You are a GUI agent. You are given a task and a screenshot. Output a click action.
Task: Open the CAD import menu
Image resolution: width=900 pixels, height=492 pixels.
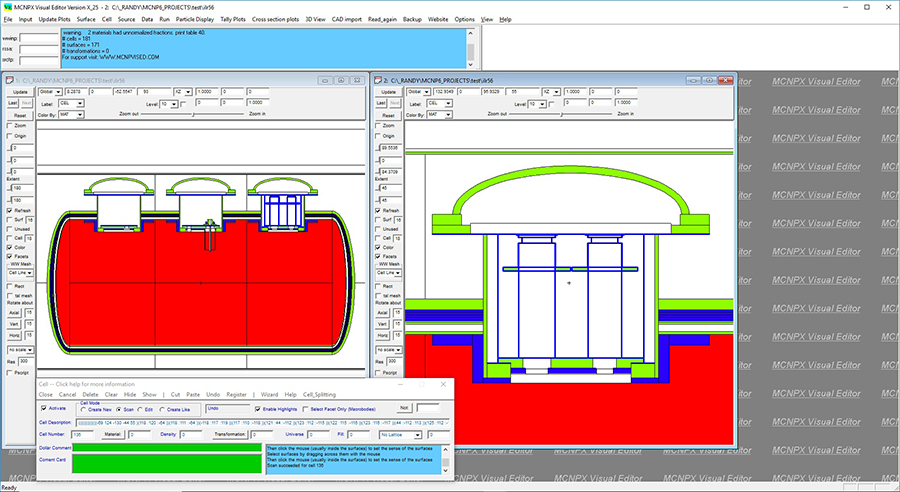coord(347,19)
